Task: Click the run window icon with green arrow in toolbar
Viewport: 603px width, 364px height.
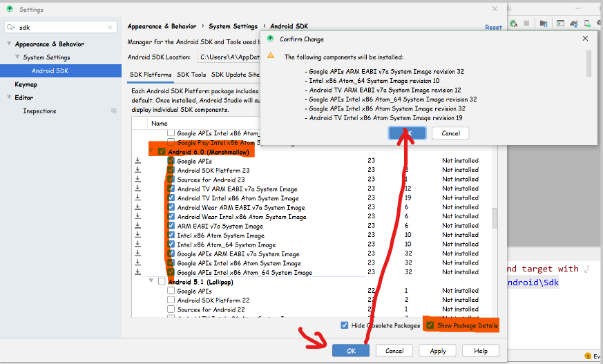Action: point(560,23)
